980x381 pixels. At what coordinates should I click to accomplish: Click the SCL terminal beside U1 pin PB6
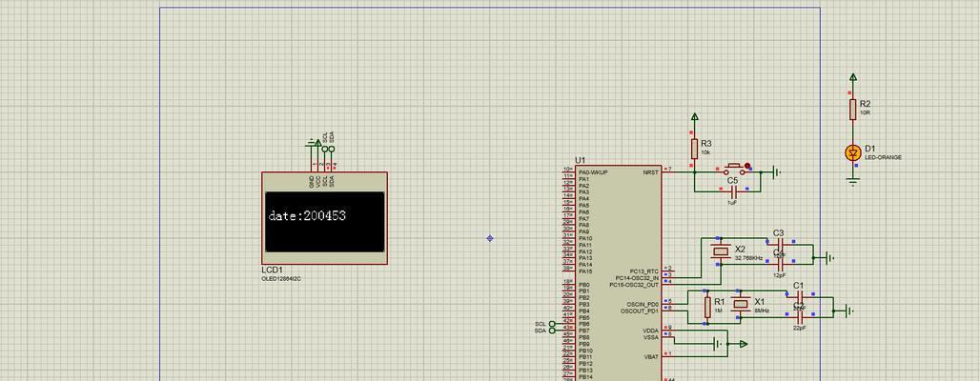pos(552,324)
